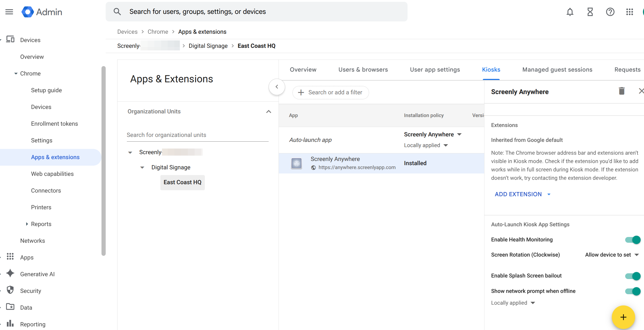Open Networks in sidebar
644x330 pixels.
[x=32, y=241]
